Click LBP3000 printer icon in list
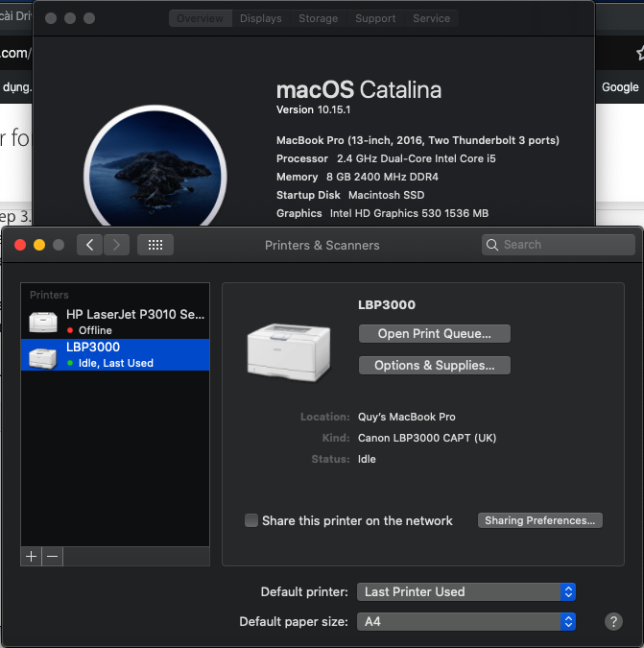Viewport: 644px width, 648px height. pyautogui.click(x=43, y=358)
